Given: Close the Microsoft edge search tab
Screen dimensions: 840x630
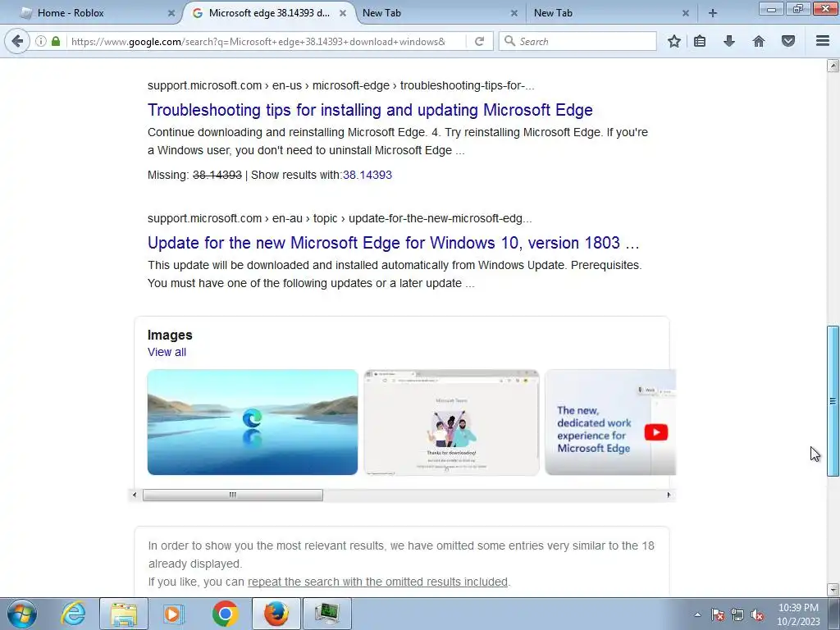Looking at the screenshot, I should [x=343, y=13].
